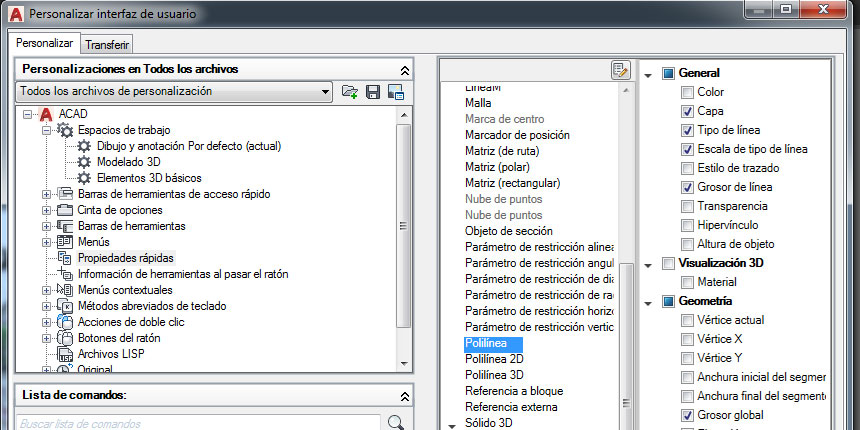Click the search magnifier in command list
The image size is (860, 430).
[396, 422]
